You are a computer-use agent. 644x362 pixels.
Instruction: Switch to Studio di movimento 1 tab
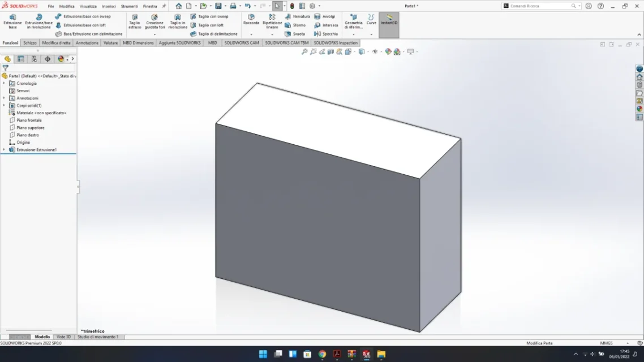(98, 337)
